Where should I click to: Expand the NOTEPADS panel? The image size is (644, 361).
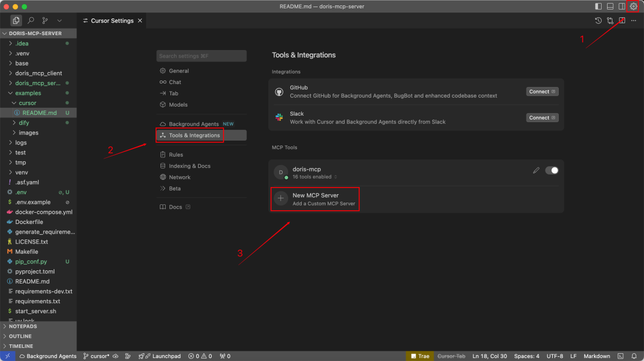pos(38,326)
